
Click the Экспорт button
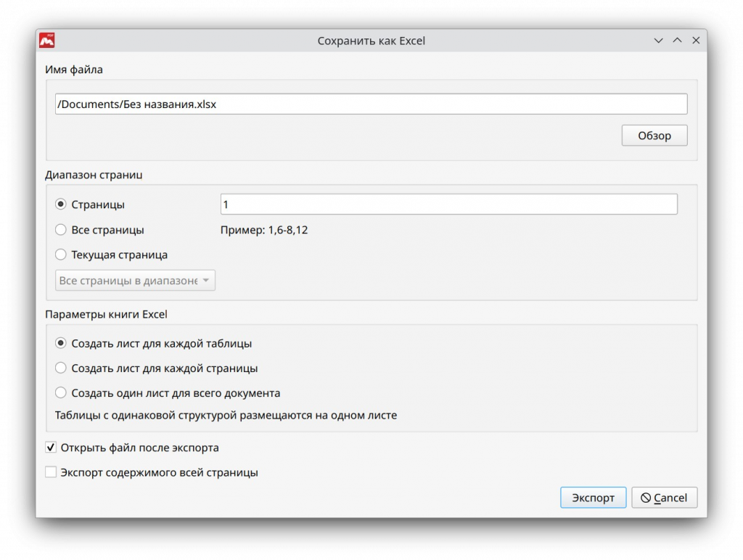pyautogui.click(x=592, y=498)
